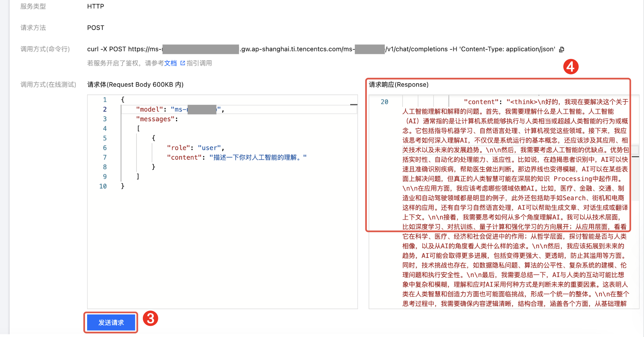Click the opening bracket on line 4
The image size is (644, 337).
point(138,129)
